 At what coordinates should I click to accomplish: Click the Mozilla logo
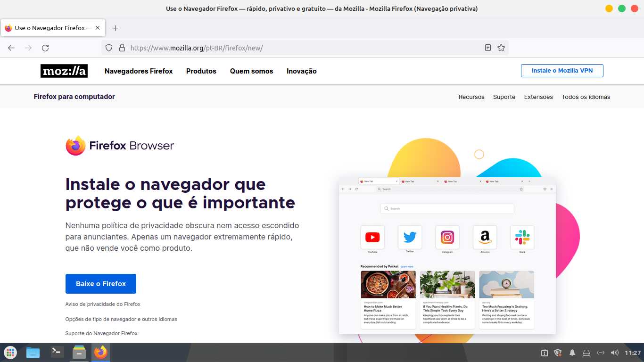coord(64,71)
